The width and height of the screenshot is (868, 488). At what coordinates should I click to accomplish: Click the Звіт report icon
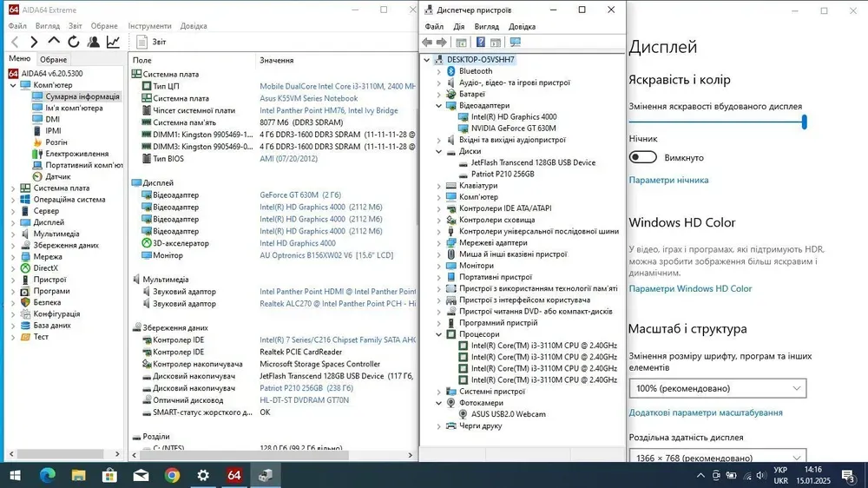tap(142, 42)
